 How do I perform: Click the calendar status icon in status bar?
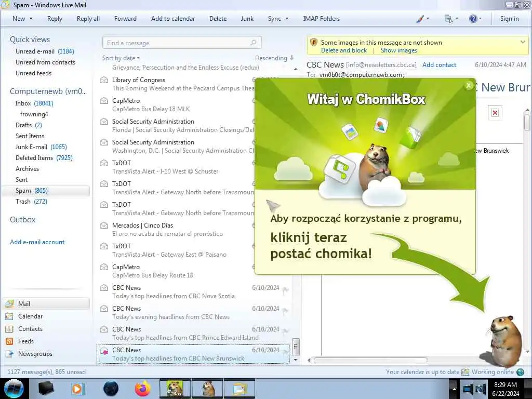click(465, 372)
